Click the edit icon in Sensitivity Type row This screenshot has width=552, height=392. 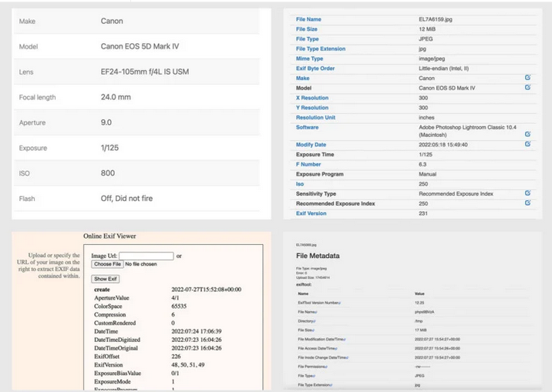(x=527, y=193)
